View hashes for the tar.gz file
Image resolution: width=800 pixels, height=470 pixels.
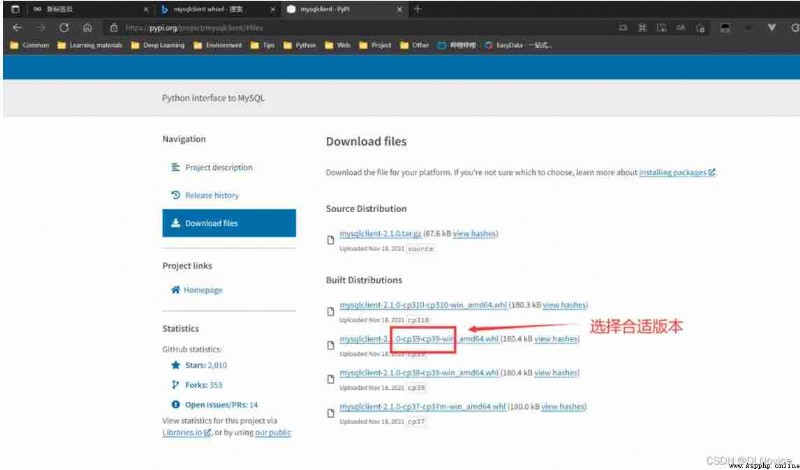coord(474,234)
